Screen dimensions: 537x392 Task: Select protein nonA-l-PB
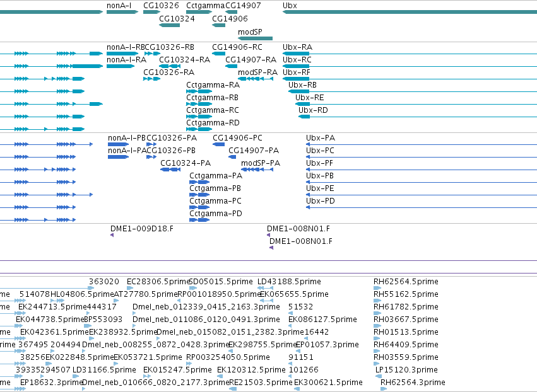(x=119, y=144)
